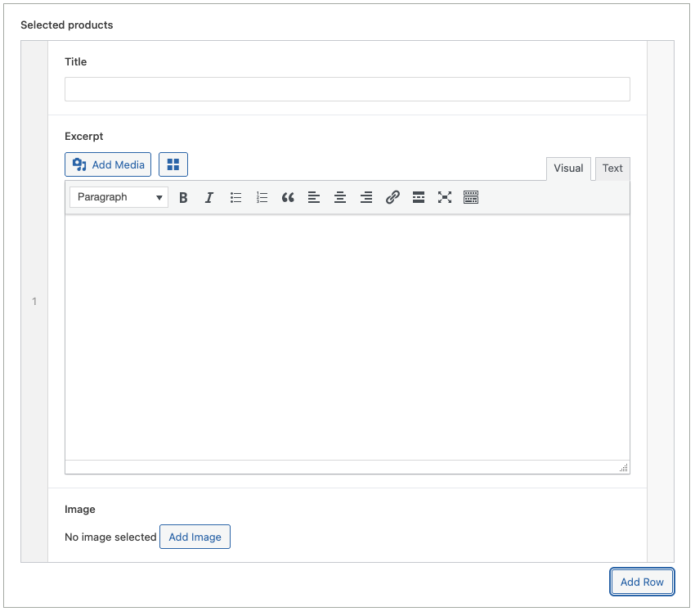Insert a numbered list
The image size is (695, 616).
(262, 197)
